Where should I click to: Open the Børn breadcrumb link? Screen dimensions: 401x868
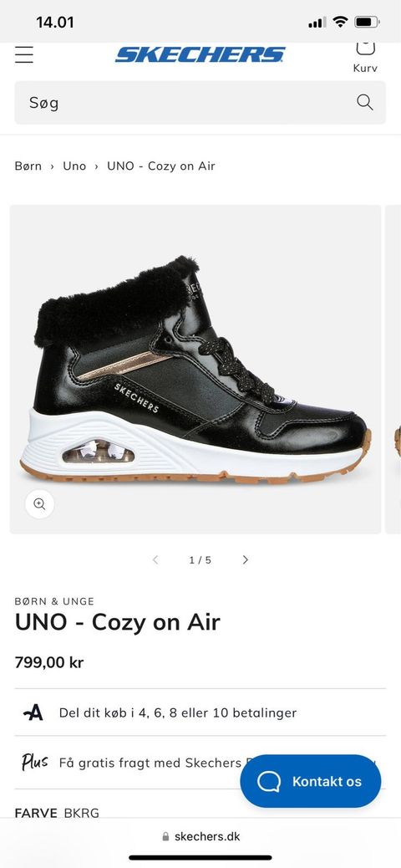pyautogui.click(x=28, y=166)
